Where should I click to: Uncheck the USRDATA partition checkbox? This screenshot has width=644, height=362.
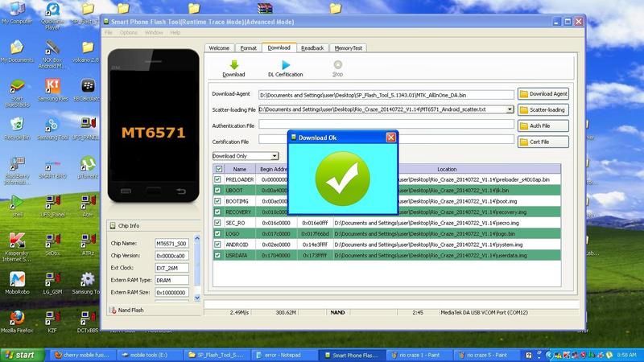tap(217, 255)
